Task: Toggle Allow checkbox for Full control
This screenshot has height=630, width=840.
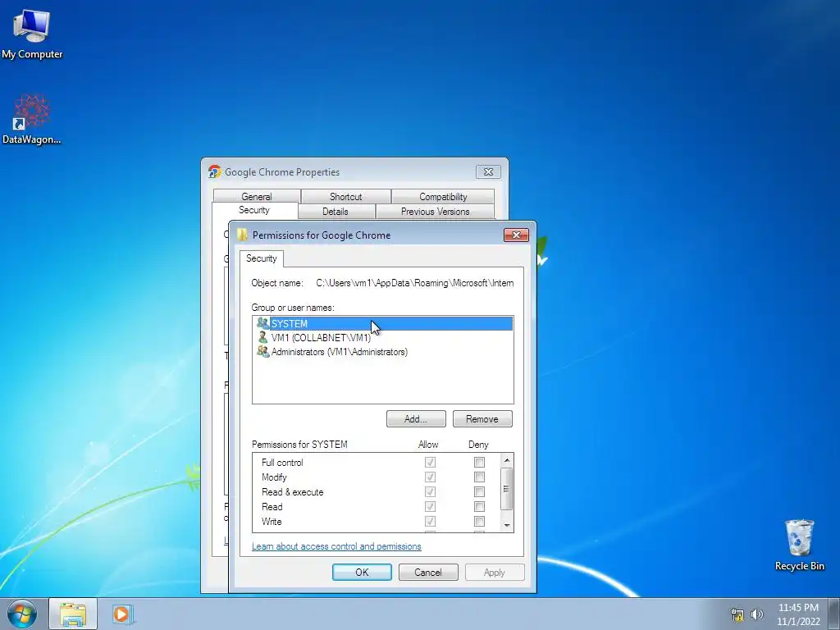Action: 430,463
